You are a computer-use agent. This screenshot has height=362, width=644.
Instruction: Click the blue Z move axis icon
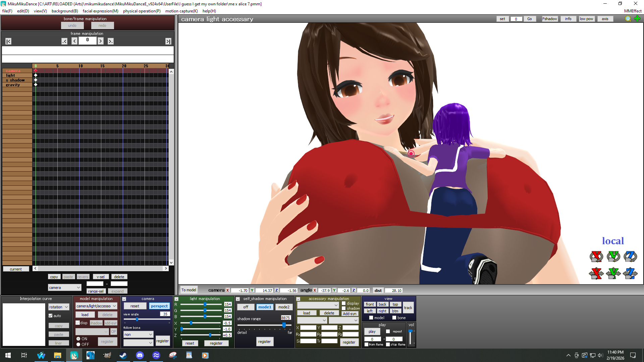point(630,273)
